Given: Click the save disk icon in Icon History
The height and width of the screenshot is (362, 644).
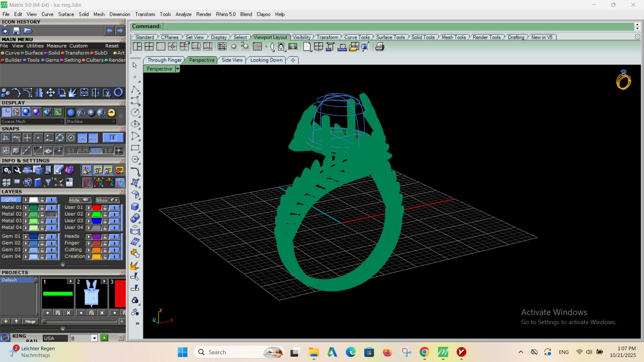Looking at the screenshot, I should point(16,31).
